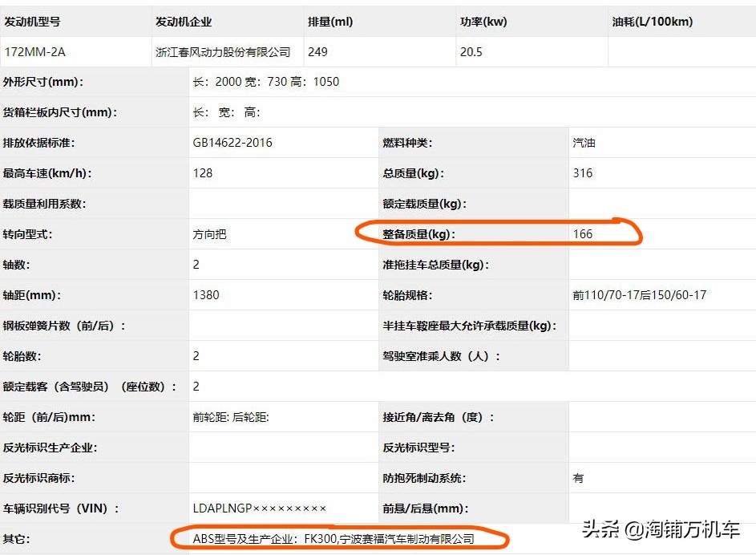
Task: Click dimensions 长 2000 宽 730 高 1050
Action: pyautogui.click(x=267, y=81)
